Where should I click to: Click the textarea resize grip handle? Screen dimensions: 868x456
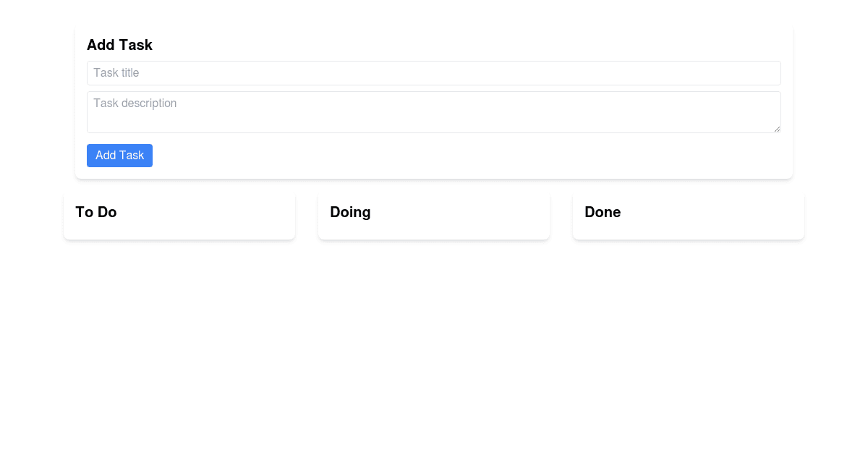click(x=778, y=130)
